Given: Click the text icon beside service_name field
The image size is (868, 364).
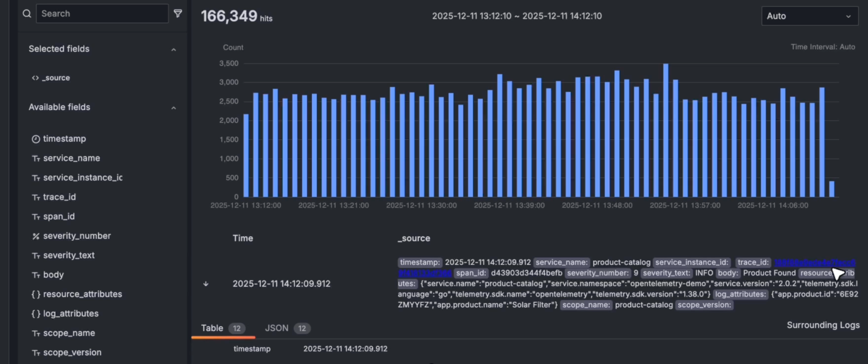Looking at the screenshot, I should 36,158.
